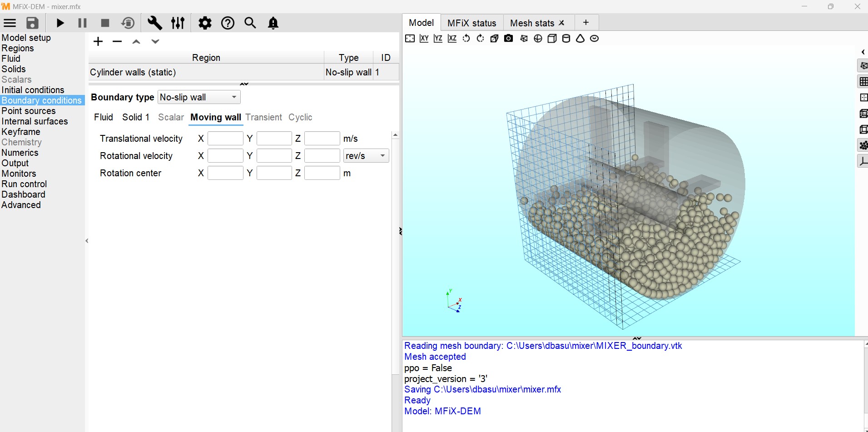Switch to the Mesh stats tab
Screen dimensions: 868x432
tap(532, 23)
